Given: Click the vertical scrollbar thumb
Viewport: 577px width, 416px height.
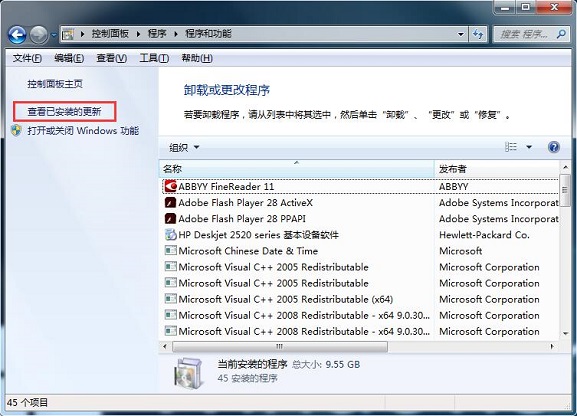Looking at the screenshot, I should [x=565, y=190].
